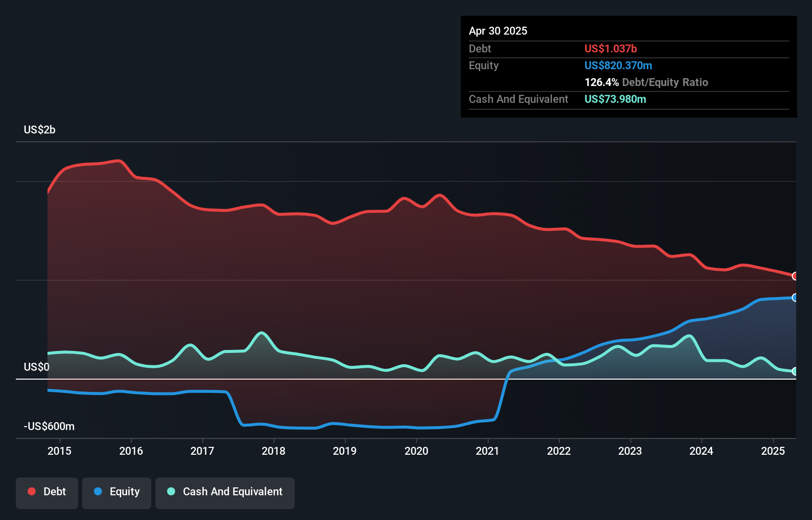Select the Equity endpoint marker on the chart
Viewport: 812px width, 520px height.
pyautogui.click(x=794, y=298)
